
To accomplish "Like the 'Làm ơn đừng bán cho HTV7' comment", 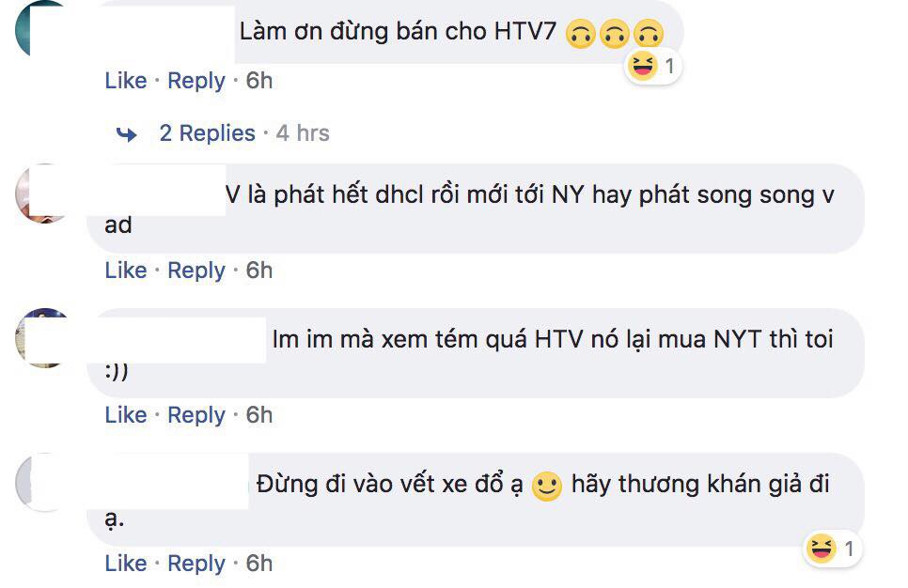I will pyautogui.click(x=126, y=81).
